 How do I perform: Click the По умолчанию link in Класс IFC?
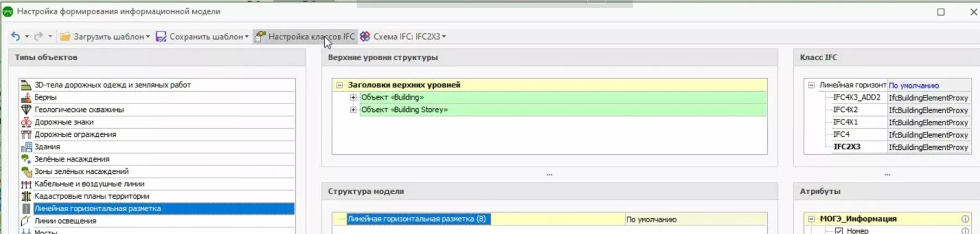913,85
